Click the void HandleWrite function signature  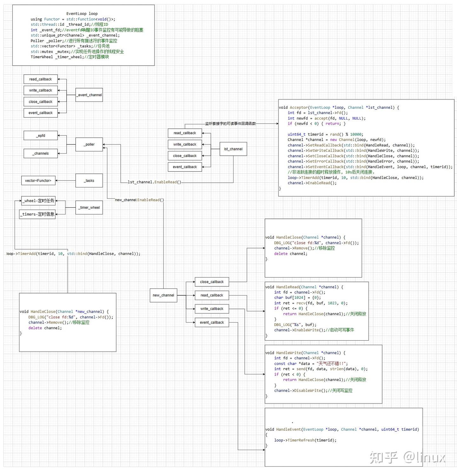point(305,353)
